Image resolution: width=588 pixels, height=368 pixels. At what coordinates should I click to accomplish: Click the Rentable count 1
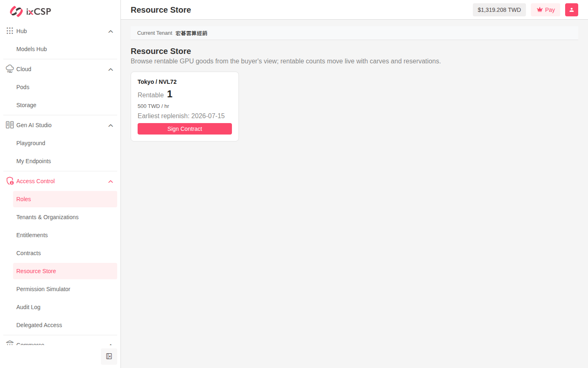[x=169, y=94]
